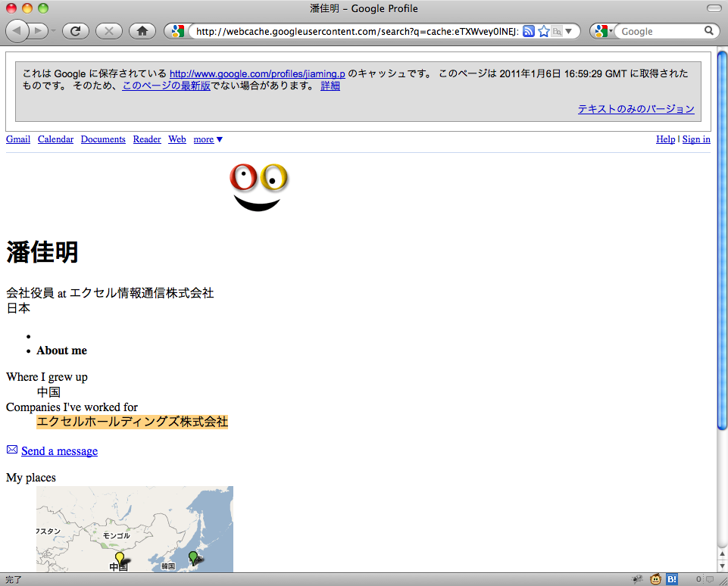728x586 pixels.
Task: Click the Hatena Bookmark 'B!' icon
Action: [672, 578]
